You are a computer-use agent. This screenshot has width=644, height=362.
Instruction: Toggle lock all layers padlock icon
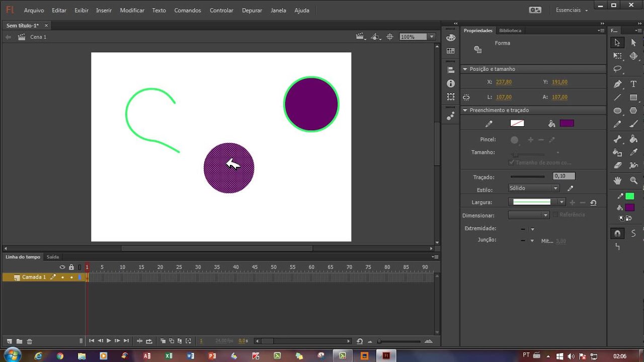coord(71,267)
